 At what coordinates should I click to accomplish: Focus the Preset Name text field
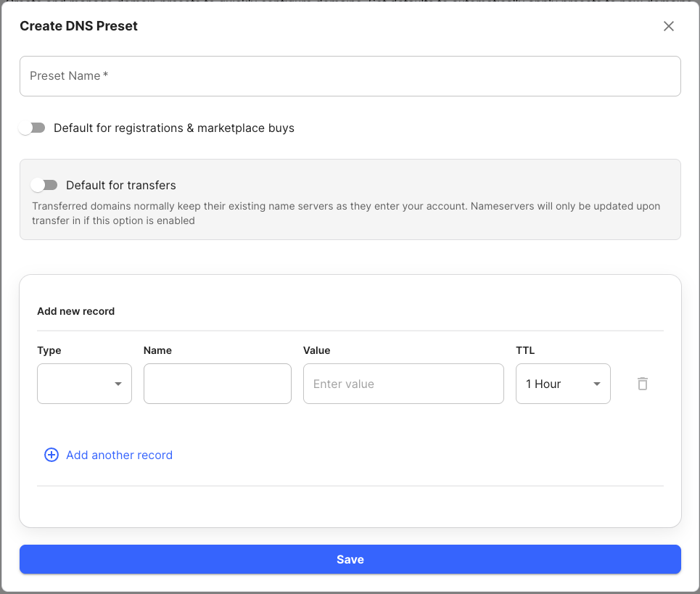pyautogui.click(x=350, y=76)
